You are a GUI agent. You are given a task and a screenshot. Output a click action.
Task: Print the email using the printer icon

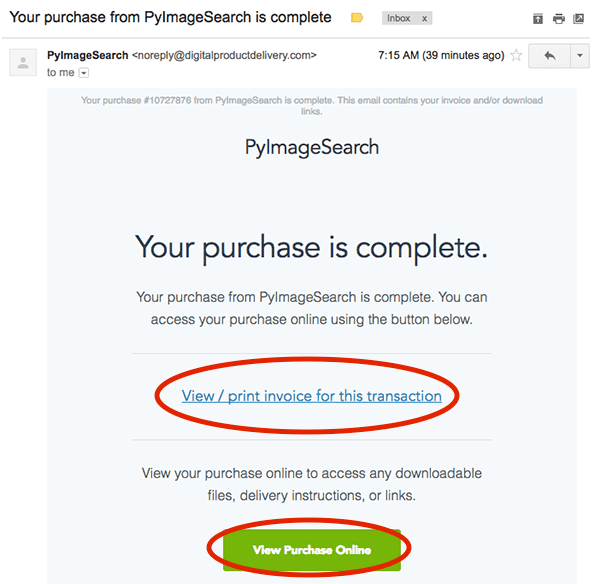(x=559, y=18)
